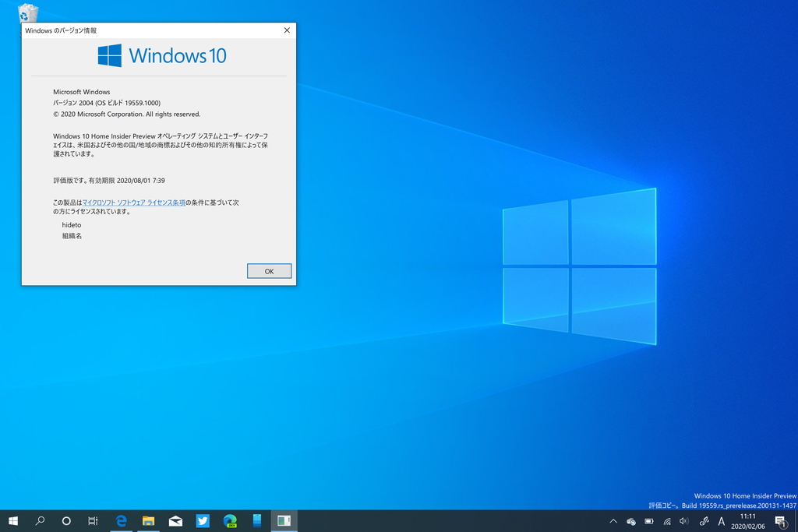Image resolution: width=798 pixels, height=532 pixels.
Task: Open the clock and calendar from the taskbar
Action: pyautogui.click(x=747, y=522)
